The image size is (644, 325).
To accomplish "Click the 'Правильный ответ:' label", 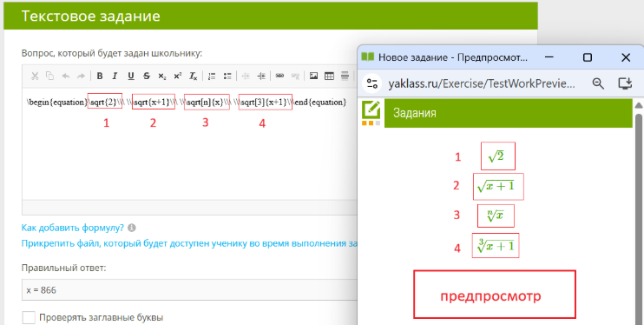I will click(x=63, y=269).
